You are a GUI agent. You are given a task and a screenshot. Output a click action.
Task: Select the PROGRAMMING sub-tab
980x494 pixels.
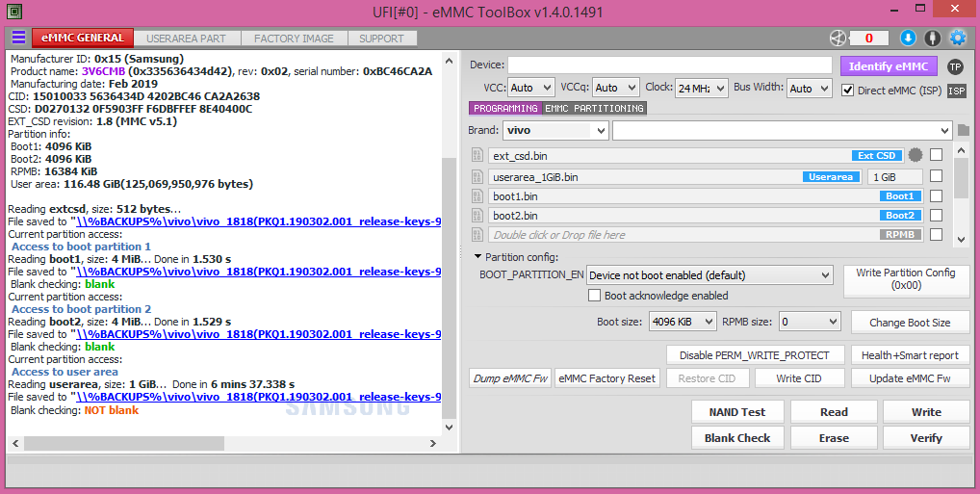coord(505,108)
